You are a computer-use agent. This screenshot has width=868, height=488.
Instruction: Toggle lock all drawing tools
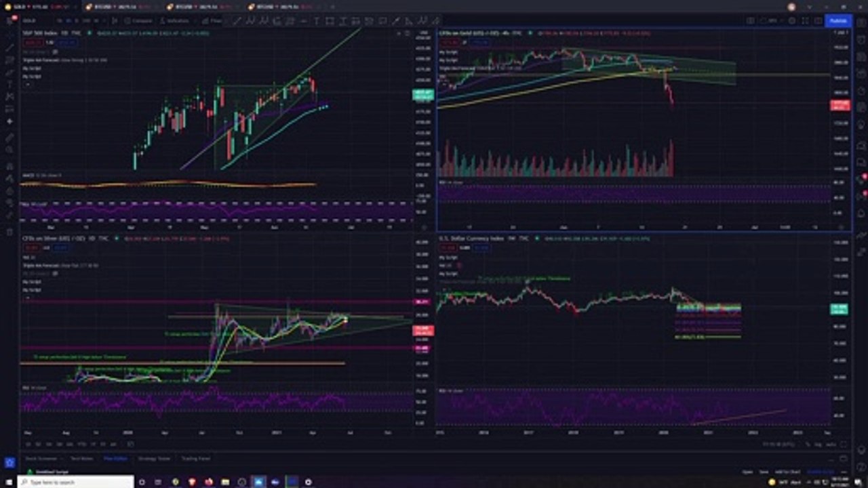coord(9,190)
